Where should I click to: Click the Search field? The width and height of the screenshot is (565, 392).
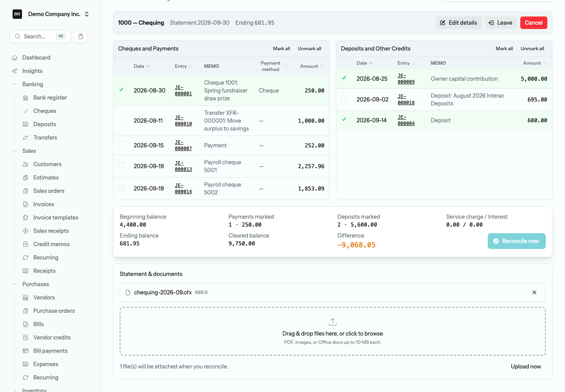pos(40,36)
